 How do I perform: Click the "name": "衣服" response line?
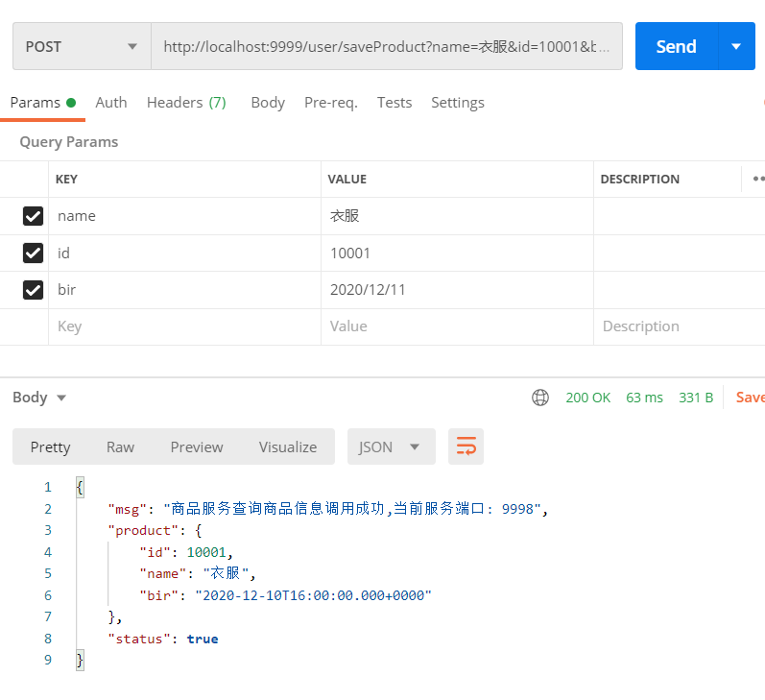point(197,573)
